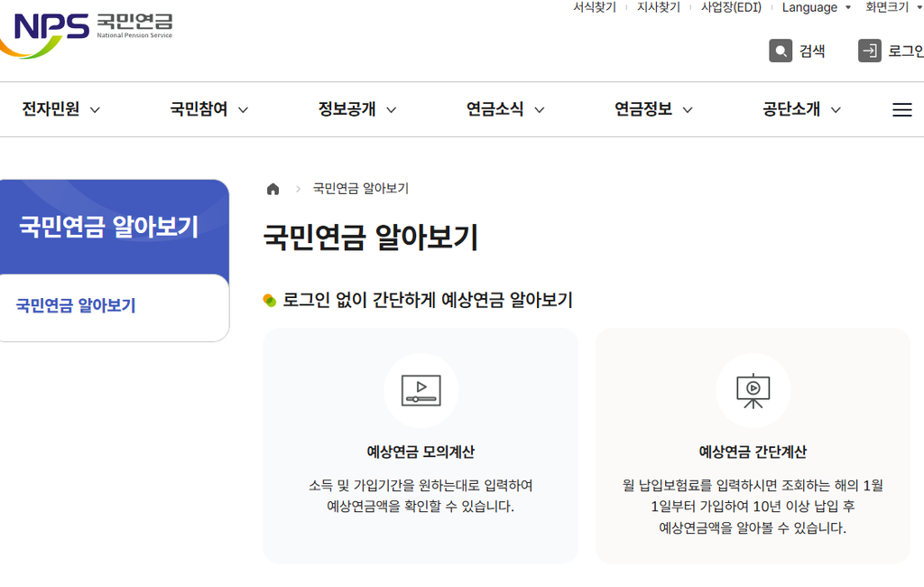The height and width of the screenshot is (587, 924).
Task: Click the 서식찾기 link
Action: pyautogui.click(x=595, y=7)
